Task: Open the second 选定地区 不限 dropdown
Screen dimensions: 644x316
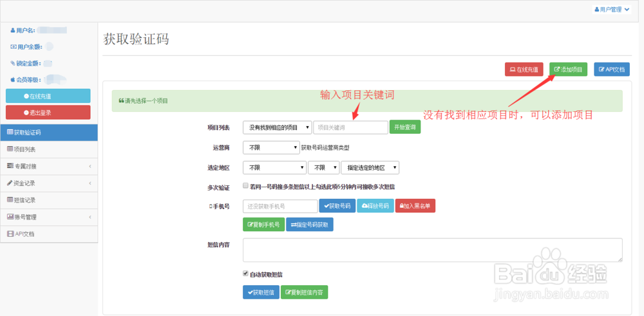Action: coord(324,167)
